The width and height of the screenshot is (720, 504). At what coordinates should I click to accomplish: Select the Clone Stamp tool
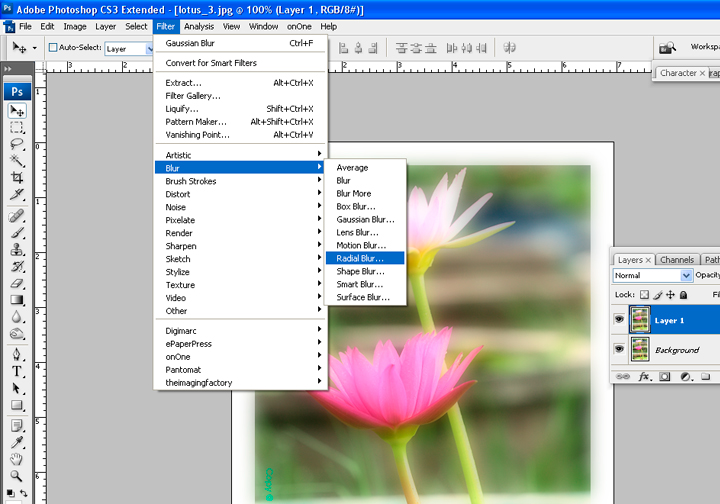(18, 249)
